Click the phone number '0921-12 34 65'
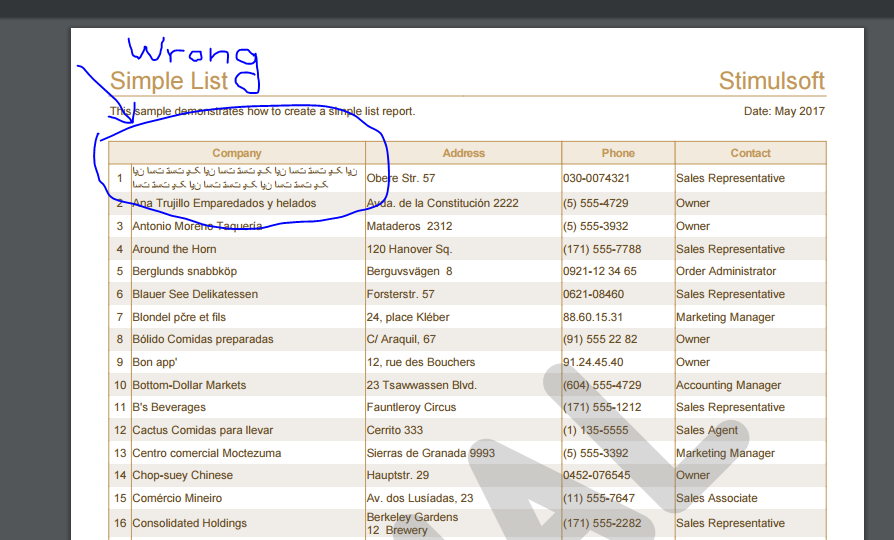The height and width of the screenshot is (540, 894). pos(600,271)
